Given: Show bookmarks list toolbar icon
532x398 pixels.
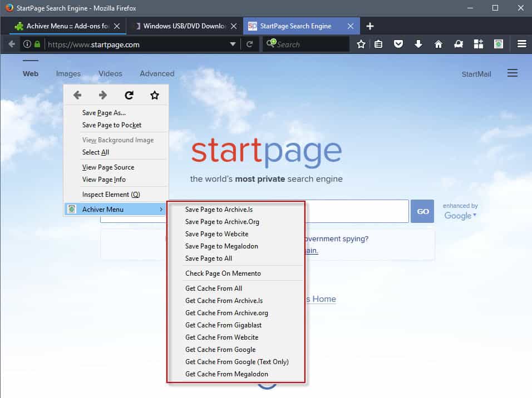Looking at the screenshot, I should (378, 44).
